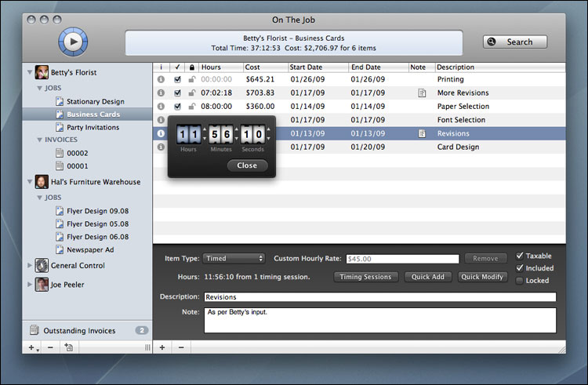This screenshot has width=588, height=385.
Task: Enable the Locked checkbox
Action: pyautogui.click(x=521, y=281)
